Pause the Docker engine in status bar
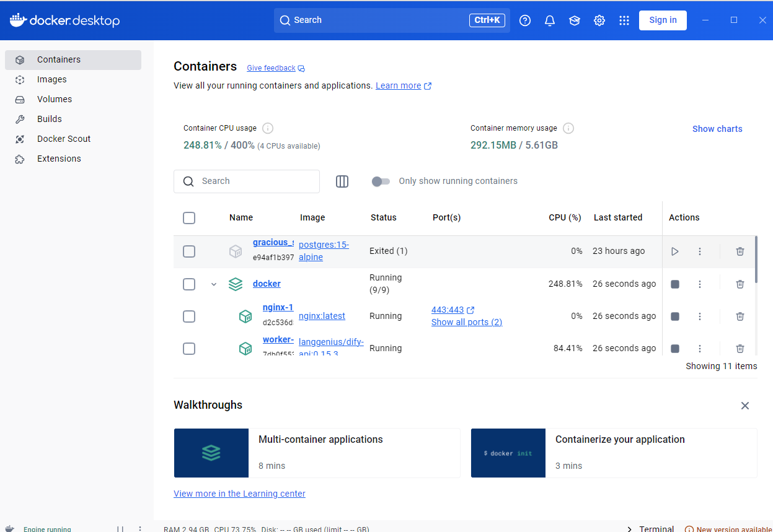 (x=120, y=530)
